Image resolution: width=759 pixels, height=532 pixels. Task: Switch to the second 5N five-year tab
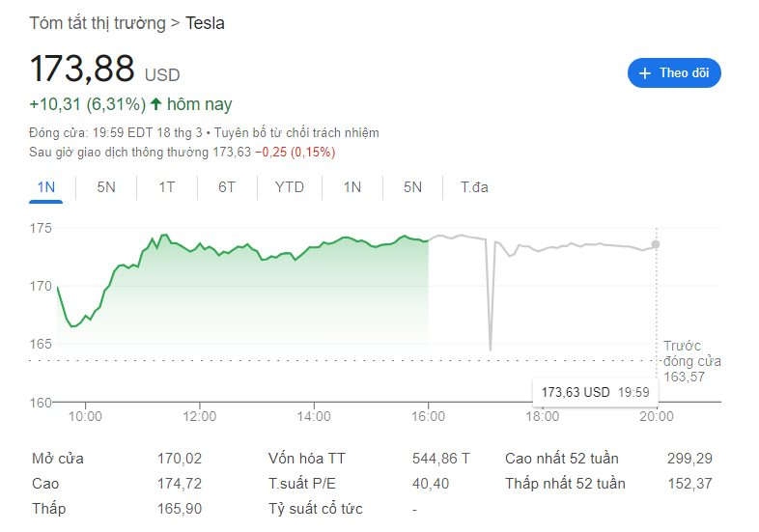412,187
